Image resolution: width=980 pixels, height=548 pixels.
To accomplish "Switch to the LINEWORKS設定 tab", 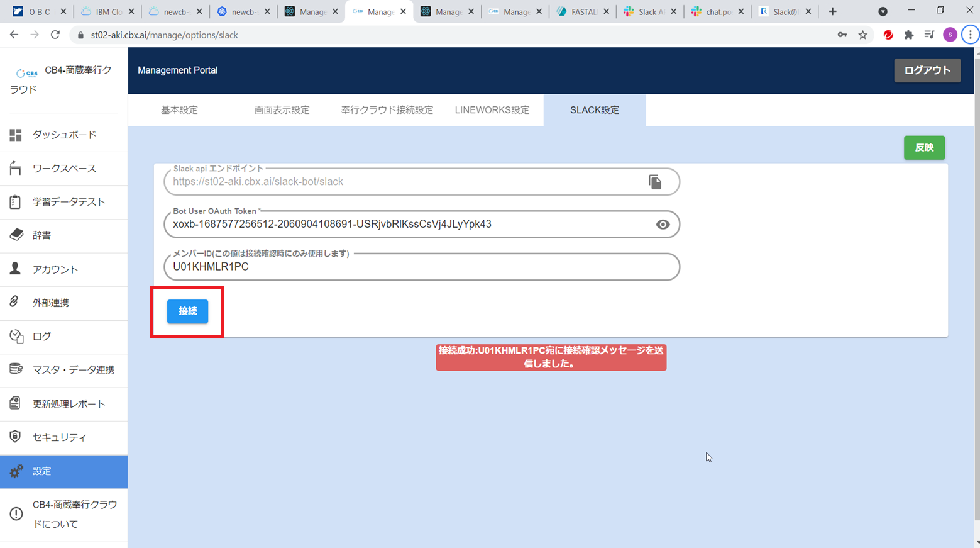I will pyautogui.click(x=492, y=110).
